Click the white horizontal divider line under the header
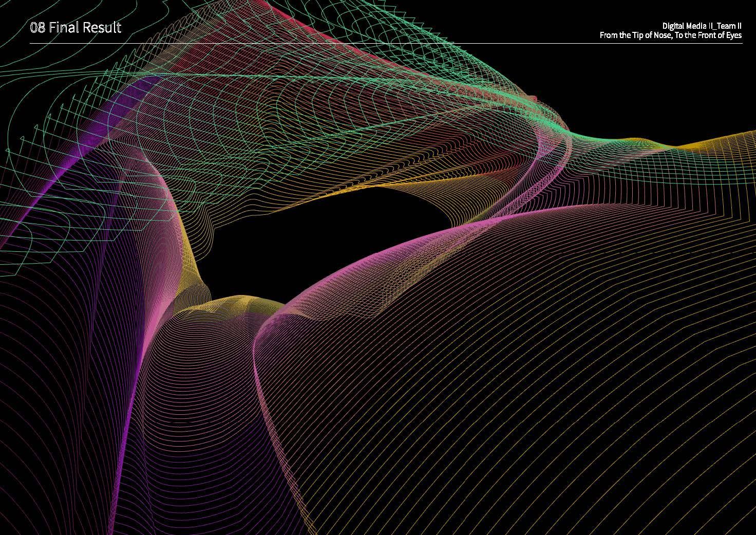Viewport: 756px width, 535px height. click(x=385, y=44)
